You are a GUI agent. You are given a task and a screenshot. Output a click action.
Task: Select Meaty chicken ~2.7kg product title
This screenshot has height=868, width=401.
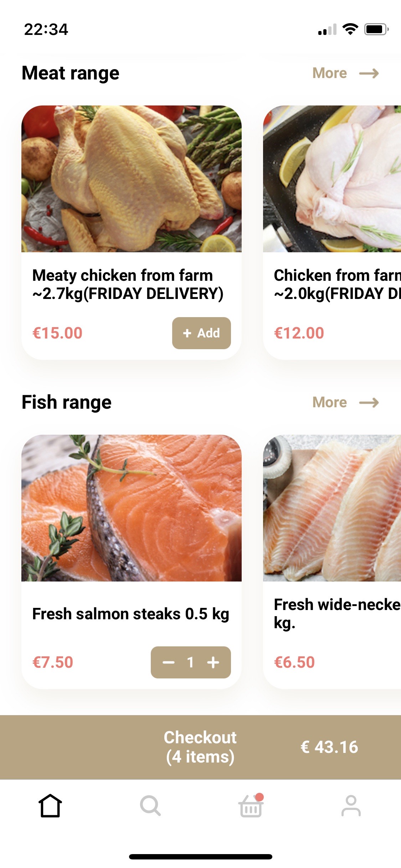tap(128, 284)
